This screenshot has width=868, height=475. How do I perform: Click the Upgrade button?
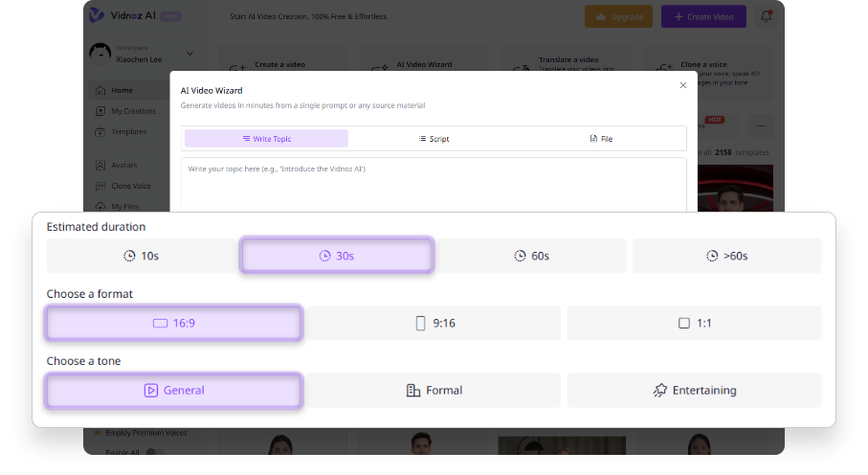(618, 16)
